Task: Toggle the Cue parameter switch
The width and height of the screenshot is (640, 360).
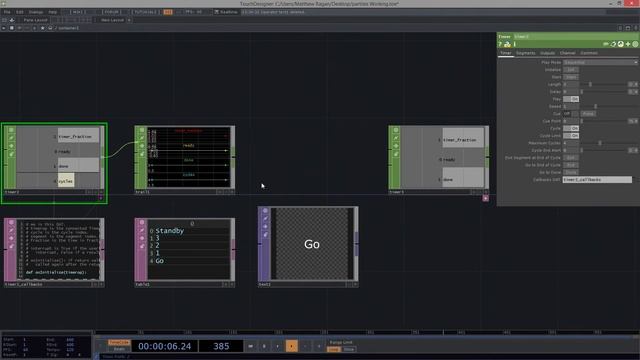Action: [x=571, y=114]
